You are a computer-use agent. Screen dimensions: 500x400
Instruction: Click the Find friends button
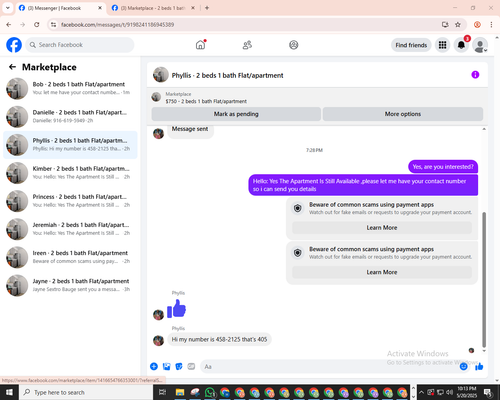411,45
